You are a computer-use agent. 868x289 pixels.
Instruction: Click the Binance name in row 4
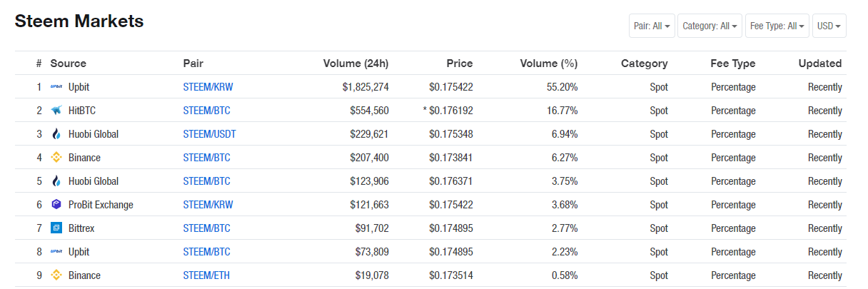(x=84, y=158)
